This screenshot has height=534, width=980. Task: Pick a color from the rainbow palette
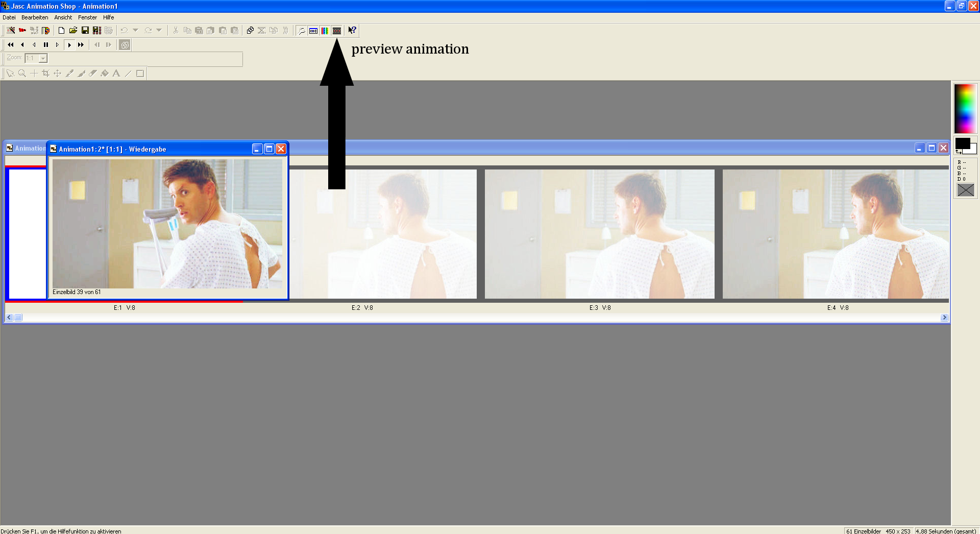(x=965, y=108)
